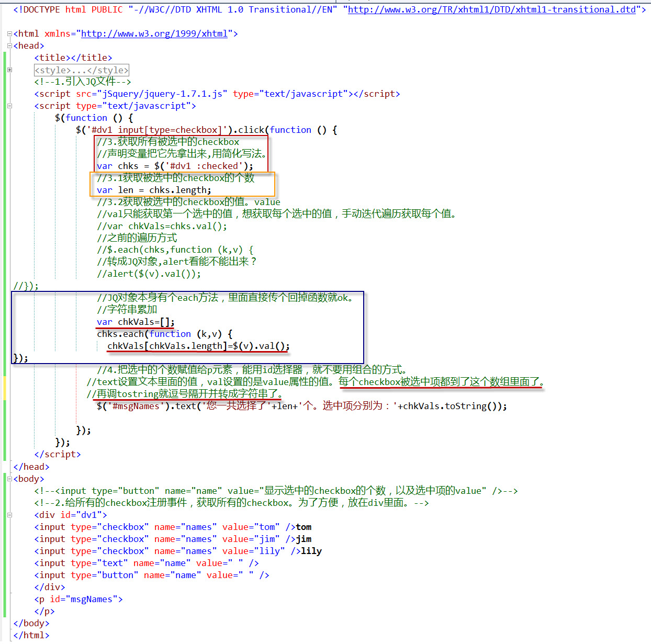Open the www.w3.org/1999/xhtml namespace link
The height and width of the screenshot is (644, 651).
(154, 33)
